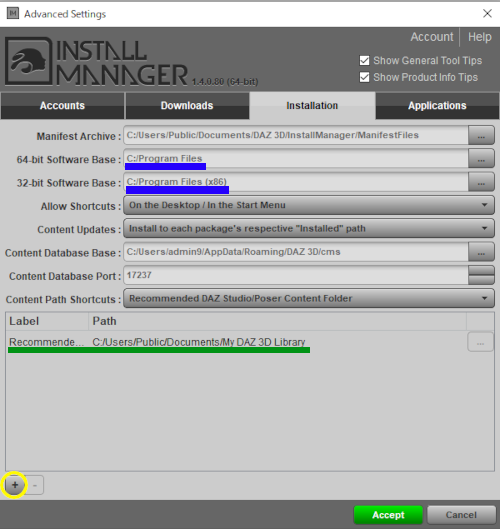The width and height of the screenshot is (500, 529).
Task: Increase the Content Database Port value
Action: (x=481, y=270)
